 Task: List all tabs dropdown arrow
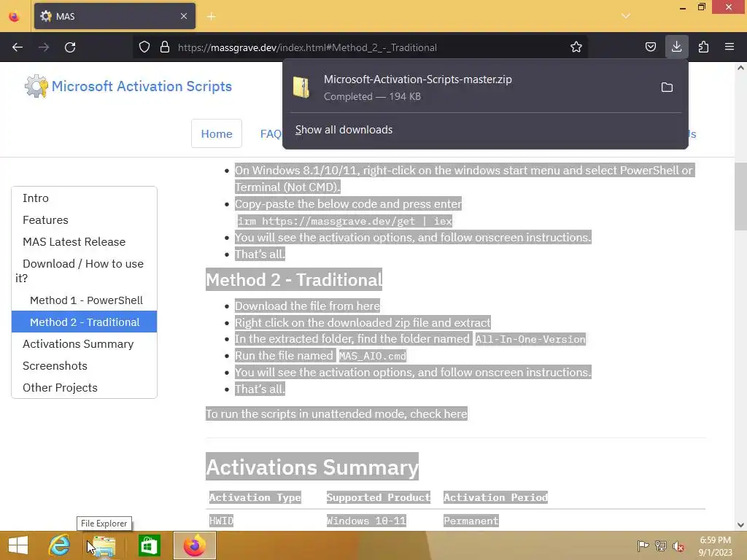tap(625, 16)
